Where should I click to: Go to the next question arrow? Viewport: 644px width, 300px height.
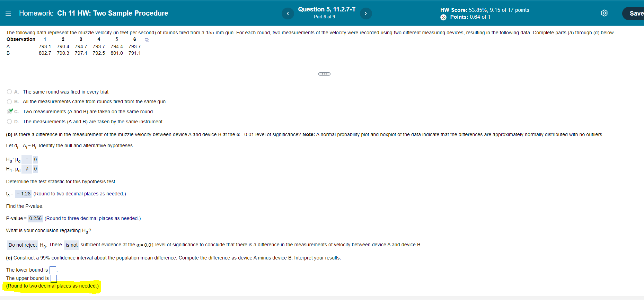365,14
